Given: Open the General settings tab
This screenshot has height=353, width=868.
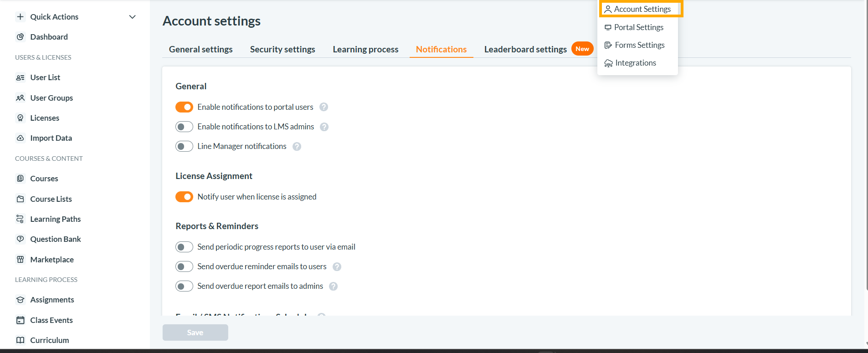Looking at the screenshot, I should 201,49.
